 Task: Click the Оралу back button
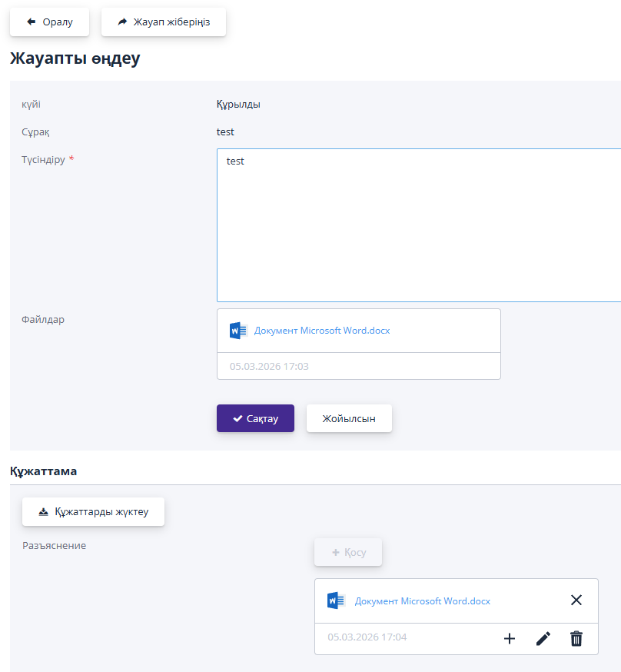[x=49, y=22]
